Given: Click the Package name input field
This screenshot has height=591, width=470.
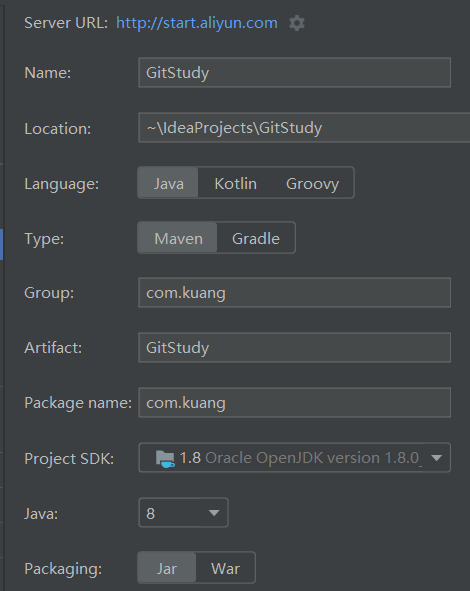Looking at the screenshot, I should tap(294, 403).
